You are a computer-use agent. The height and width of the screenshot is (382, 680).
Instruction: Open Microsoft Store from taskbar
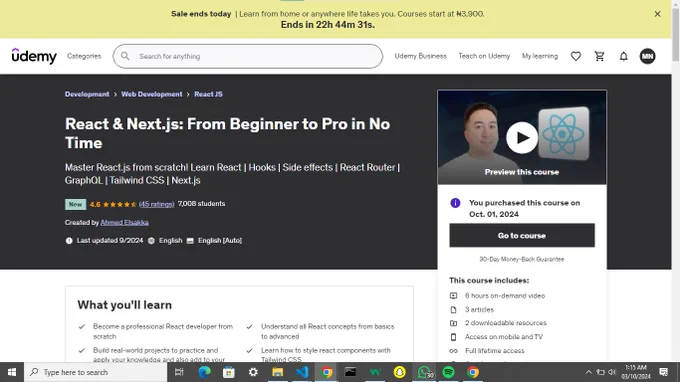coord(229,372)
